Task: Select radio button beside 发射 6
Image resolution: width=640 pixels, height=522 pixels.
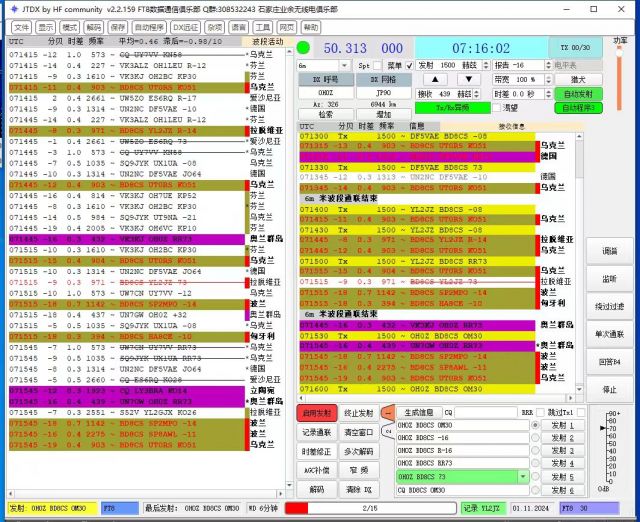Action: pyautogui.click(x=535, y=490)
